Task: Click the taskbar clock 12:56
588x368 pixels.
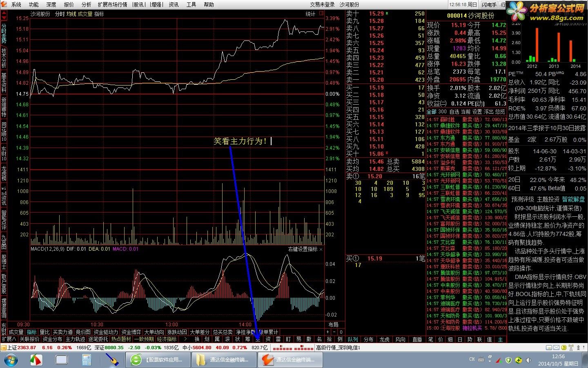Action: (558, 357)
